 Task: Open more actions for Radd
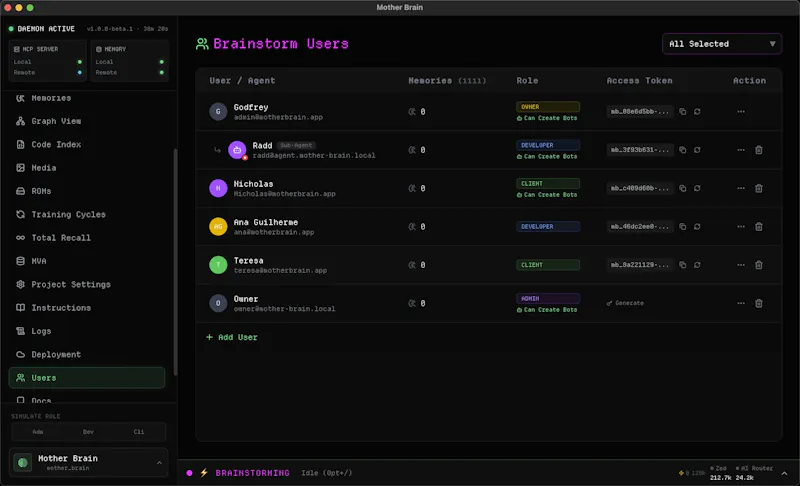pyautogui.click(x=741, y=150)
